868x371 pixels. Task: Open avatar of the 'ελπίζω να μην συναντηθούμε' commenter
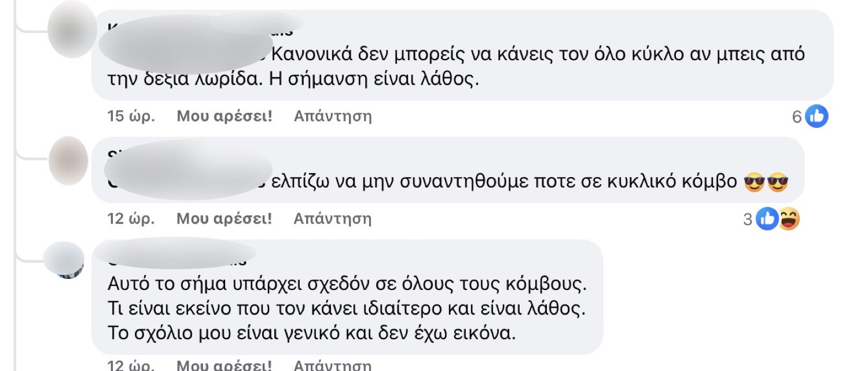68,160
